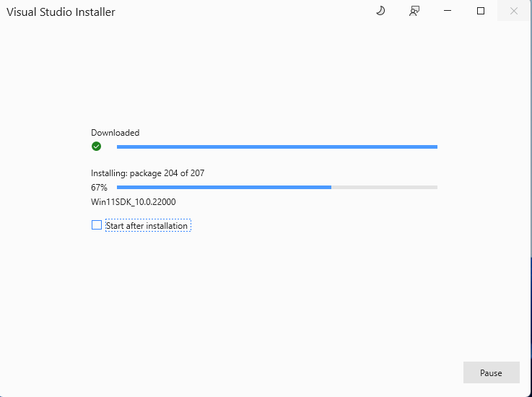The height and width of the screenshot is (397, 532).
Task: Pause the installation
Action: coord(491,372)
